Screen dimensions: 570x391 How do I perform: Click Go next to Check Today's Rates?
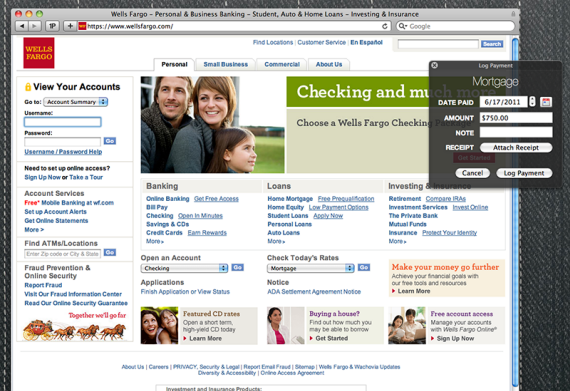pyautogui.click(x=364, y=267)
